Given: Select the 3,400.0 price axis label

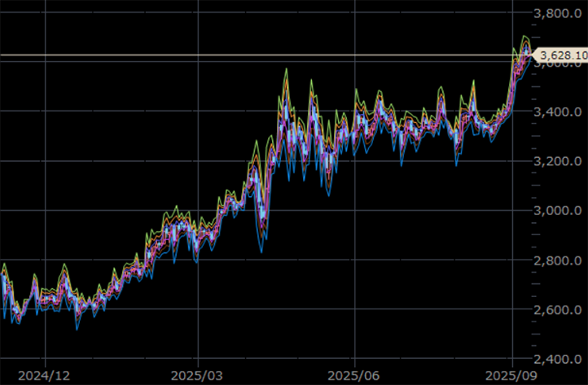Looking at the screenshot, I should coord(557,112).
